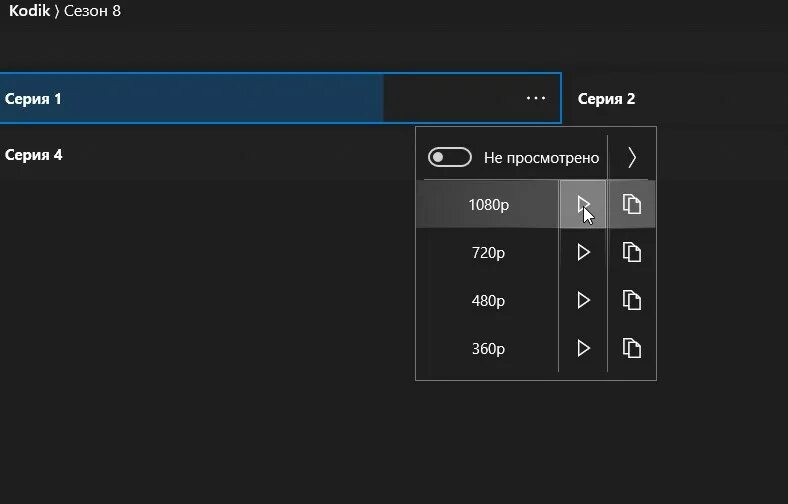The width and height of the screenshot is (788, 504).
Task: Select the 360p quality entry
Action: 488,349
